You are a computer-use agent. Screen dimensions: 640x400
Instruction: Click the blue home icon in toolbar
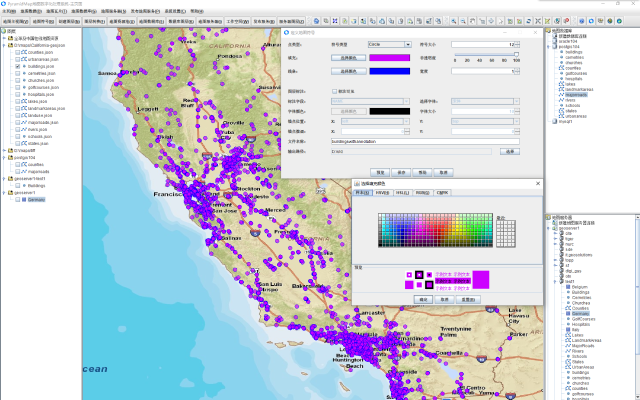316,21
